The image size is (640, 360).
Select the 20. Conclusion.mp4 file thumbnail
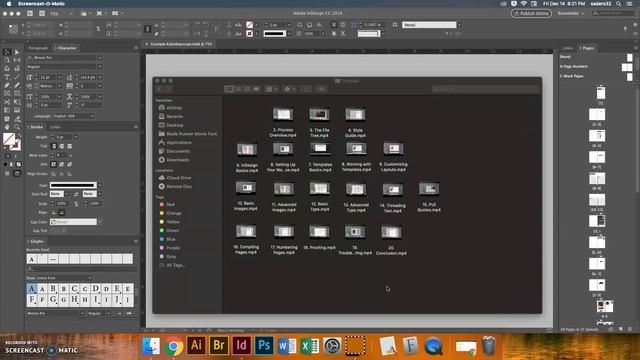[x=391, y=232]
